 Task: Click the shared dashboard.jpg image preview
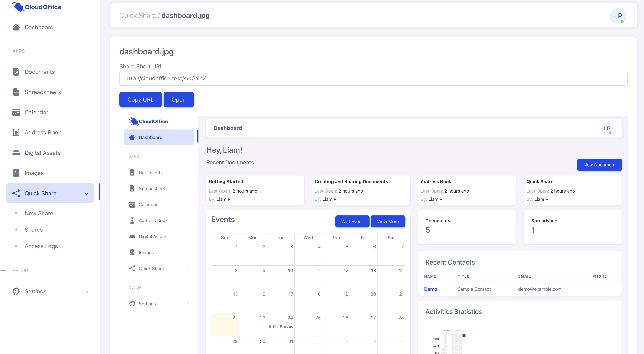point(373,235)
